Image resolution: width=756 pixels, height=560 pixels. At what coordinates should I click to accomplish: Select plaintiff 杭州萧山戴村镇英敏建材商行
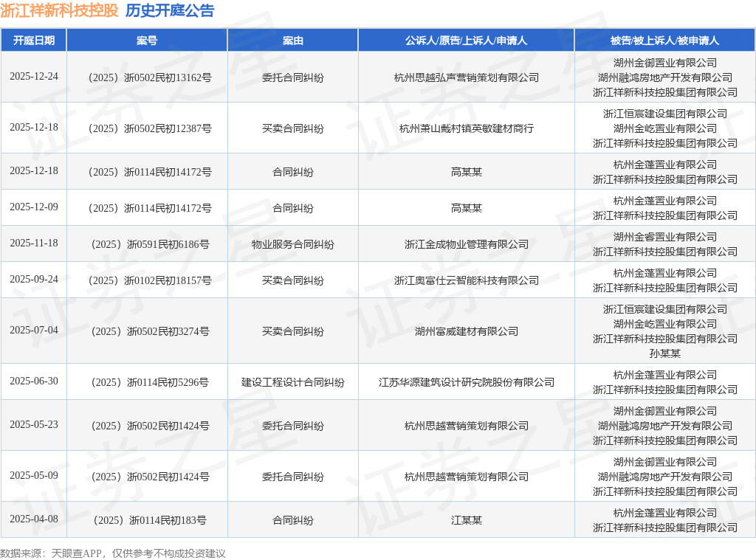click(x=467, y=128)
